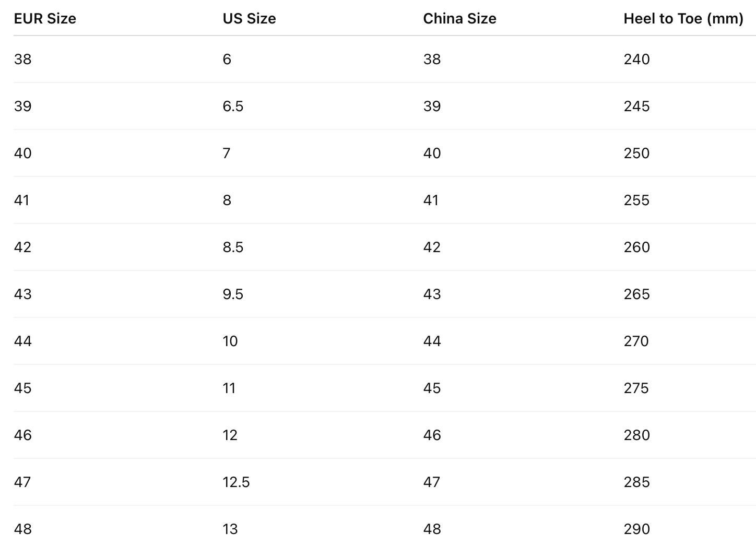This screenshot has width=756, height=545.
Task: Click the heel to toe value 285
Action: 636,482
